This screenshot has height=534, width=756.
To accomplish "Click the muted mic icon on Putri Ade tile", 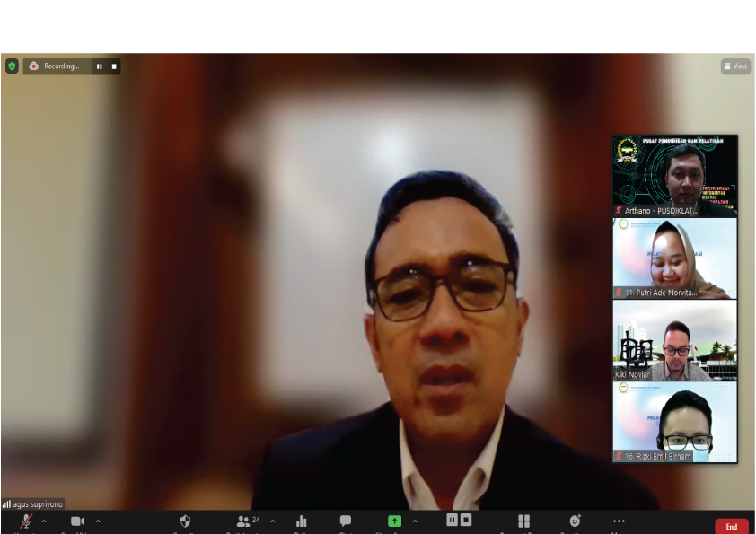I will [x=619, y=293].
